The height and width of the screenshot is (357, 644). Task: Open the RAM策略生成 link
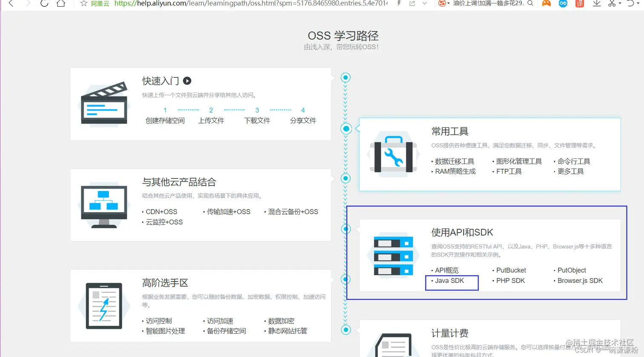(x=455, y=171)
